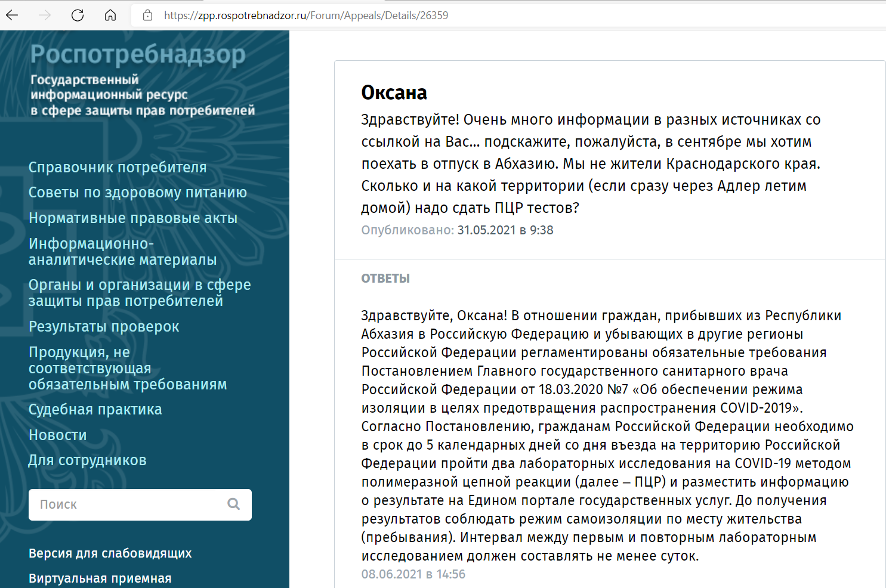The image size is (886, 588).
Task: Click the Роспотребнадзор site logo
Action: click(x=138, y=55)
